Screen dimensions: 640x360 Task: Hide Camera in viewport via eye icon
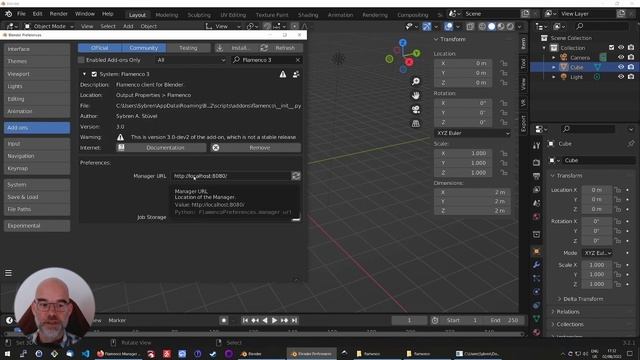click(621, 58)
